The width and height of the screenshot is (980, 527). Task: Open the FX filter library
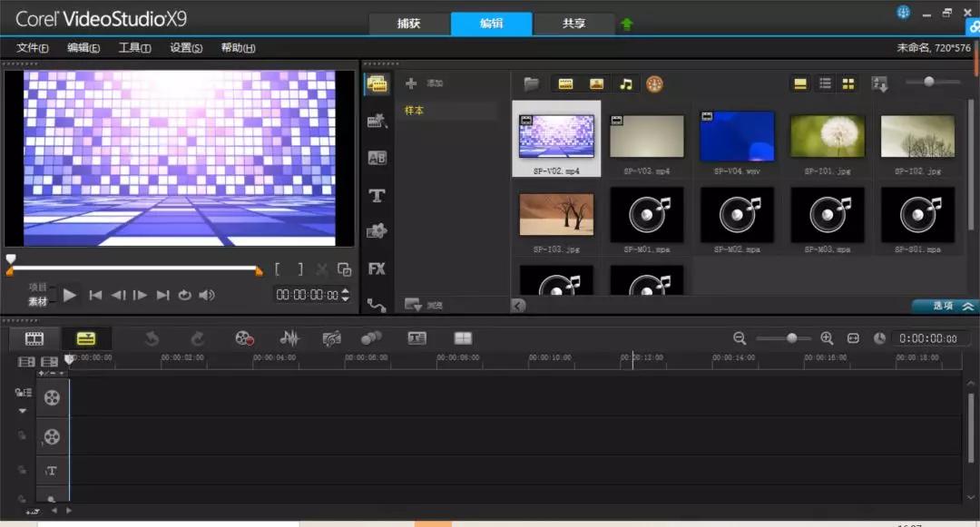click(x=377, y=268)
